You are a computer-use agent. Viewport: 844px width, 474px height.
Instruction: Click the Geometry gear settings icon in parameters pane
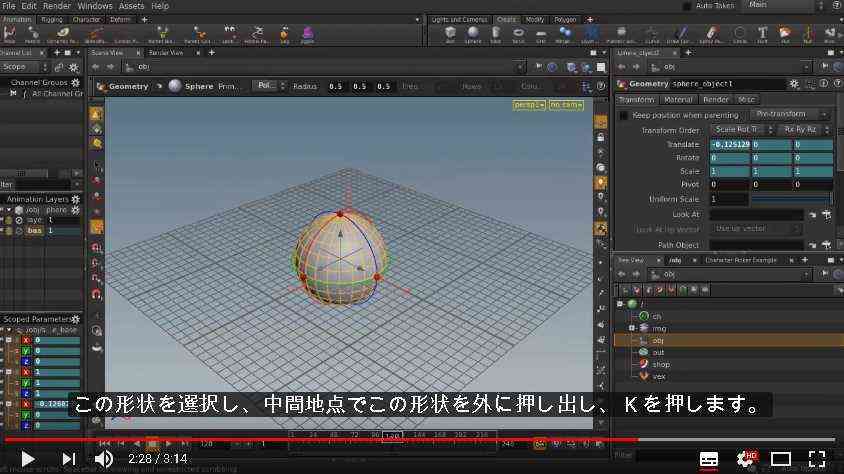click(794, 84)
